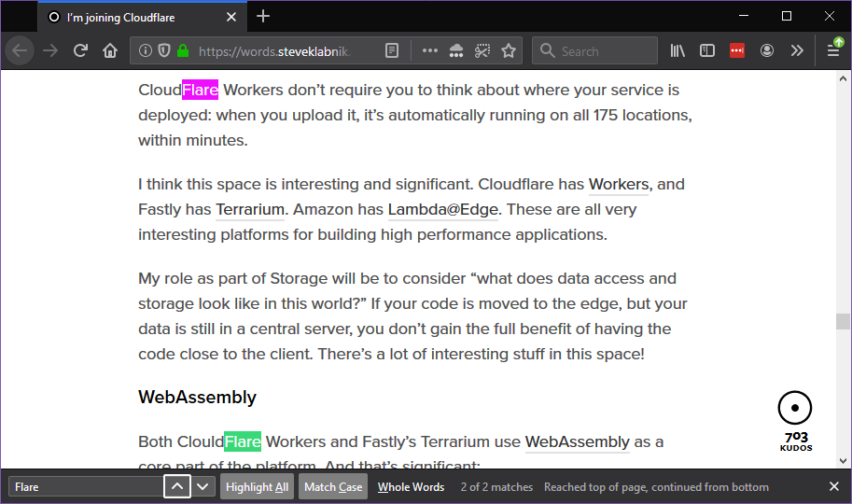Viewport: 852px width, 504px height.
Task: Toggle Highlight All option
Action: point(257,486)
